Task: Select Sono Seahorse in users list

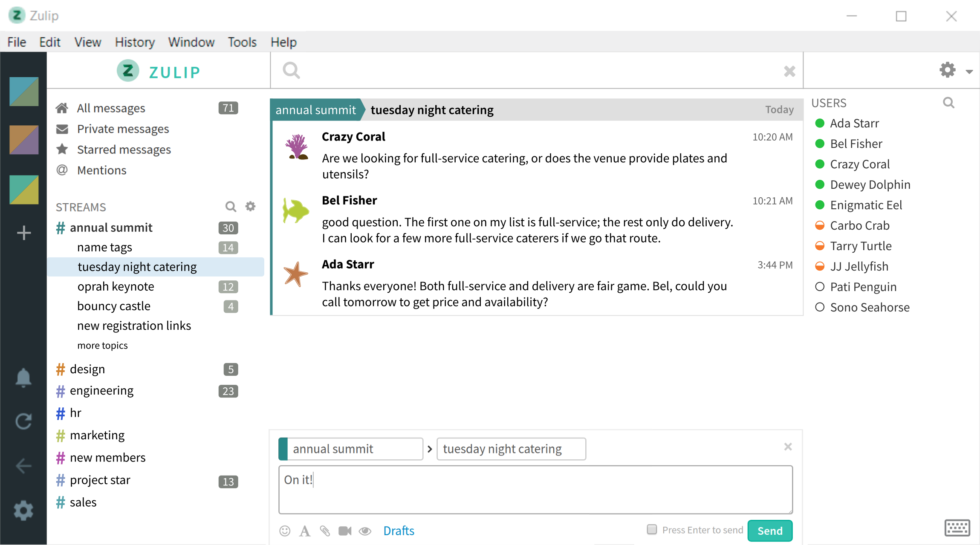Action: (x=870, y=307)
